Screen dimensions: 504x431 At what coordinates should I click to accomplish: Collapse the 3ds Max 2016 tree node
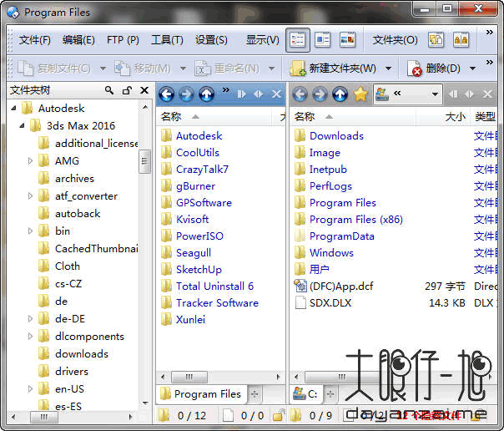click(23, 125)
